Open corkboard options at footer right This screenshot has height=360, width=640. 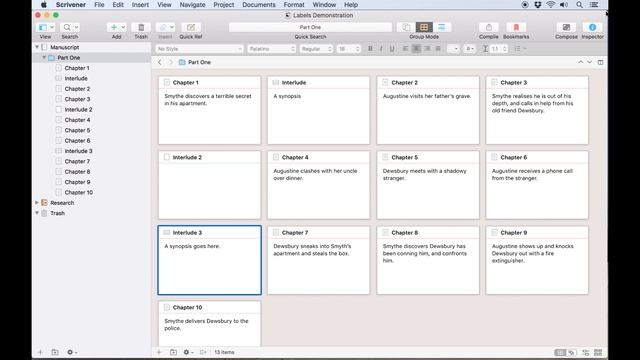598,352
